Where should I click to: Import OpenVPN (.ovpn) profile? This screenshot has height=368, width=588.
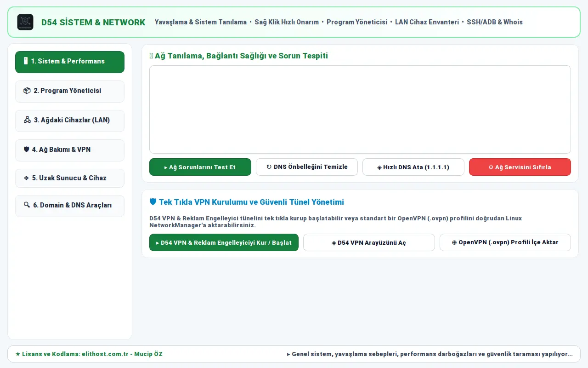click(505, 242)
